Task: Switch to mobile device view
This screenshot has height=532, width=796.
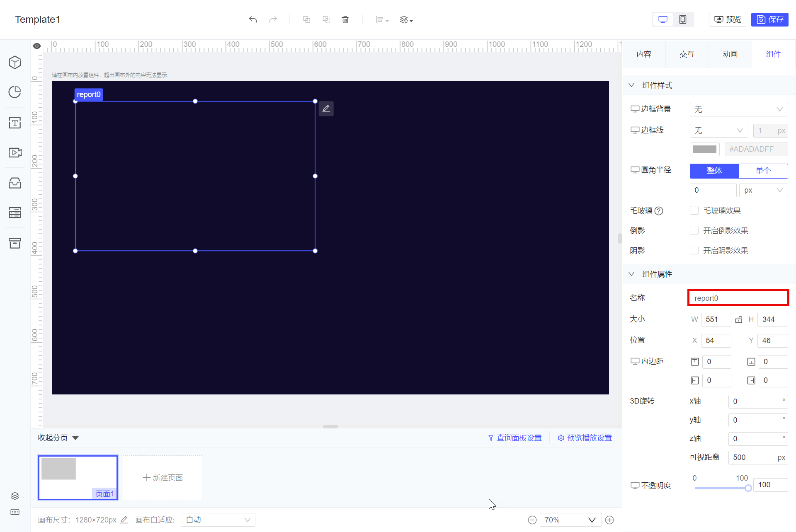Action: pyautogui.click(x=682, y=19)
